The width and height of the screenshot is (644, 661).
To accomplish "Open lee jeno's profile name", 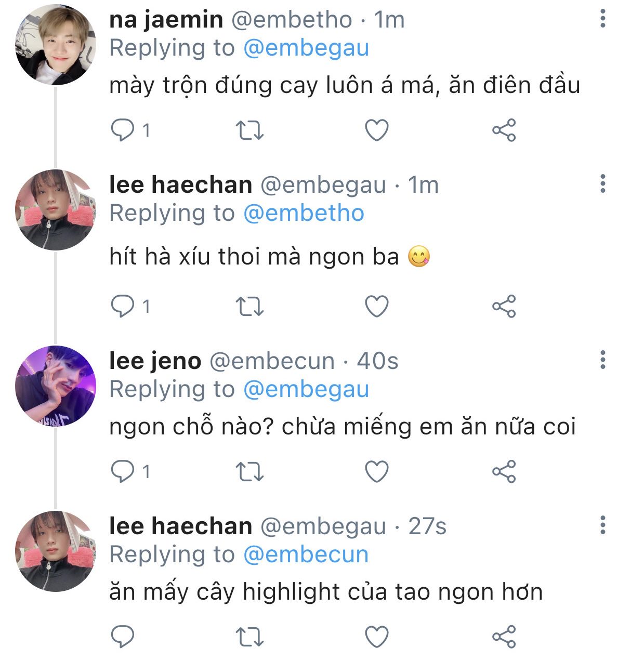I will pos(155,361).
